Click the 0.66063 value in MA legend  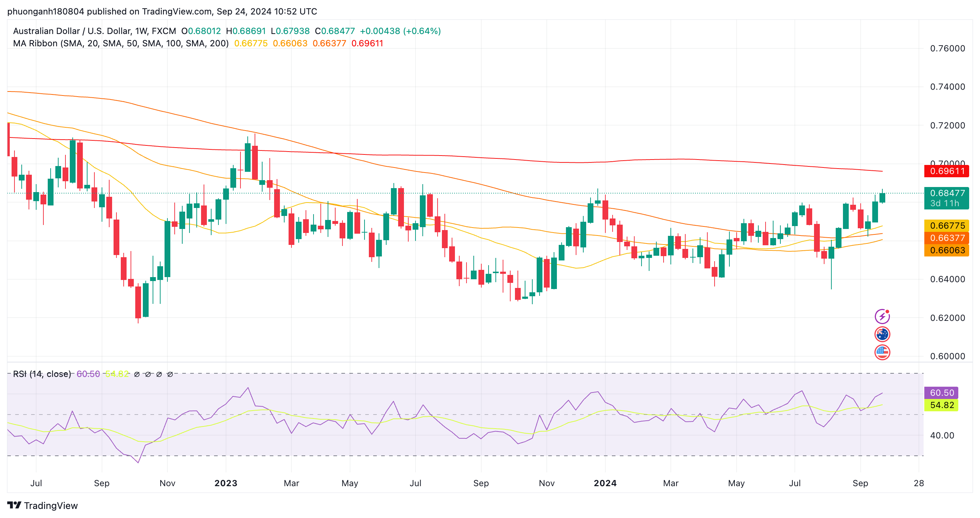pos(290,43)
